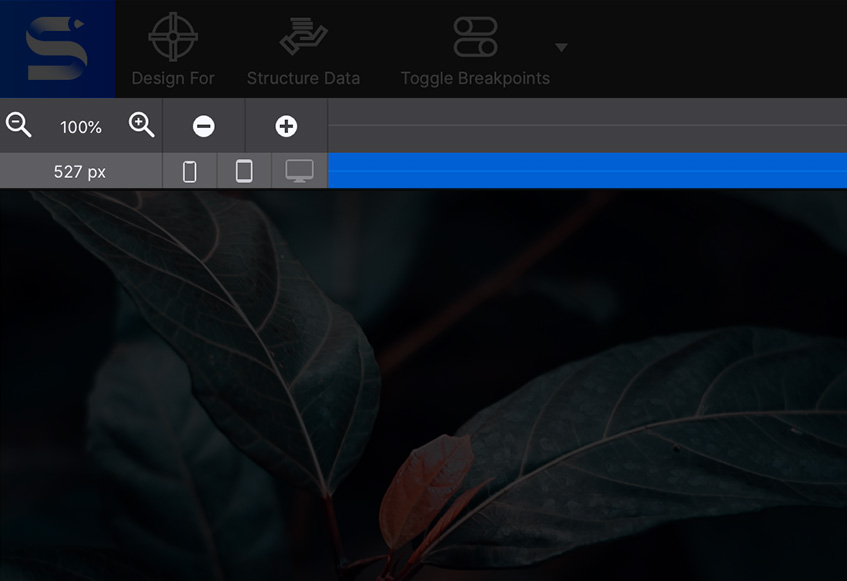
Task: Switch to the mobile phone preview
Action: pyautogui.click(x=190, y=172)
